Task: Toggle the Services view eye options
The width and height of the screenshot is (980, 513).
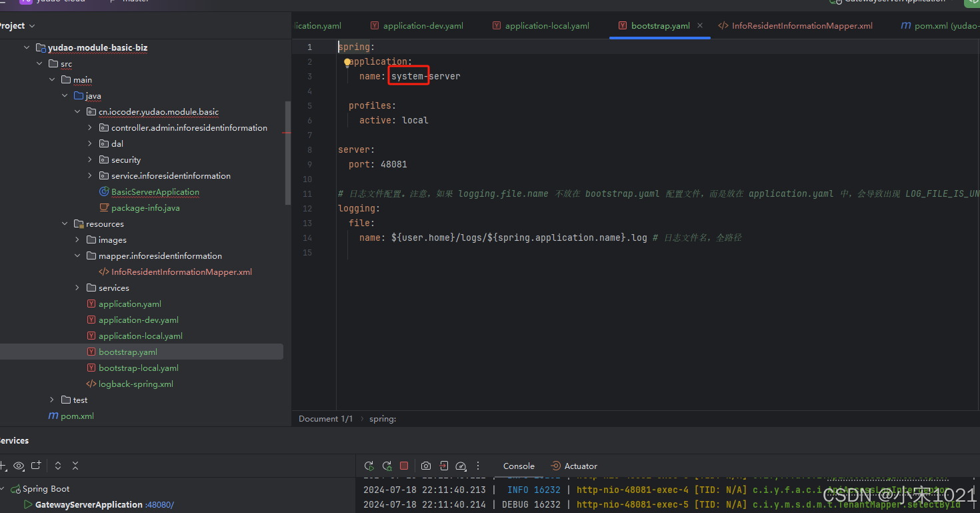Action: pyautogui.click(x=19, y=466)
